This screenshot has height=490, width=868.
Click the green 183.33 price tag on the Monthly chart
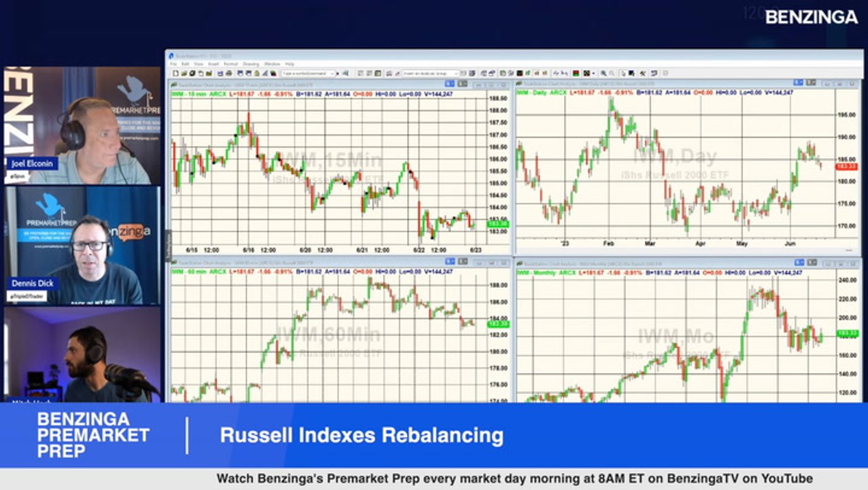click(x=848, y=333)
